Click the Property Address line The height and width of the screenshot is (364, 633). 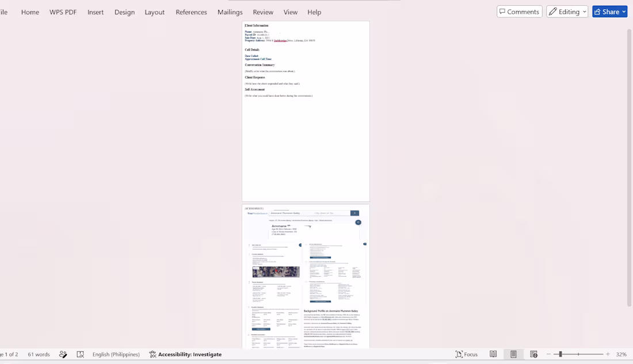coord(280,41)
